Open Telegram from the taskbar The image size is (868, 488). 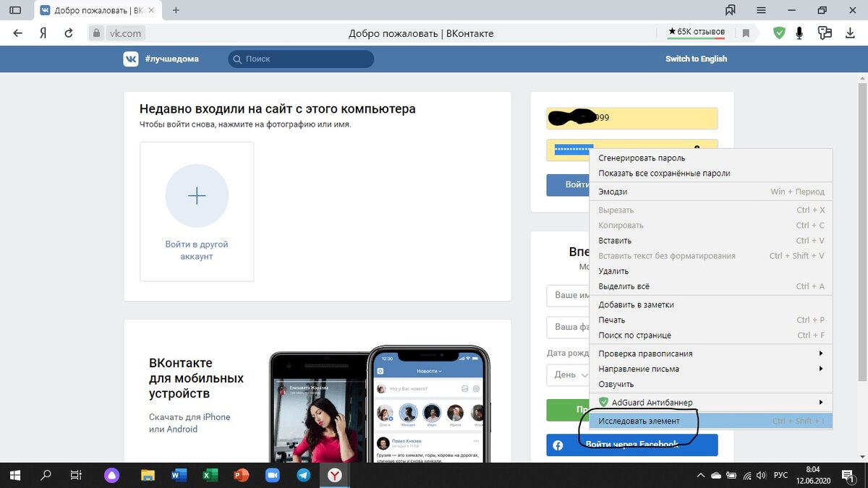304,475
